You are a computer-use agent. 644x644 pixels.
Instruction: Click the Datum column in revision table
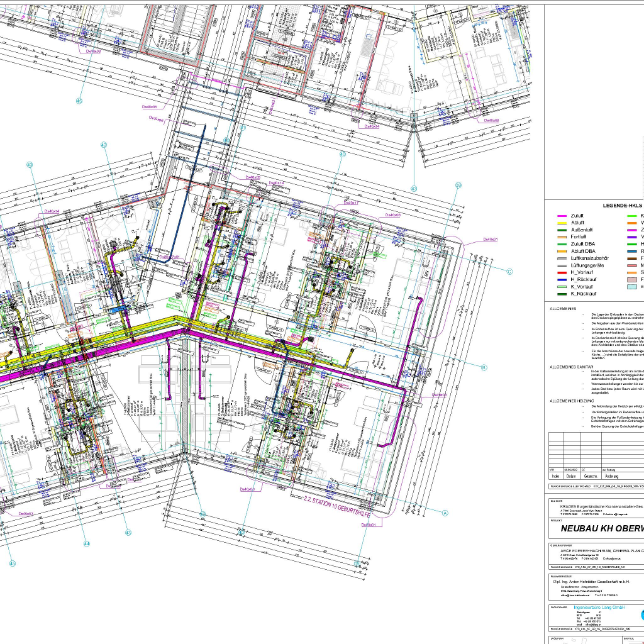(570, 476)
